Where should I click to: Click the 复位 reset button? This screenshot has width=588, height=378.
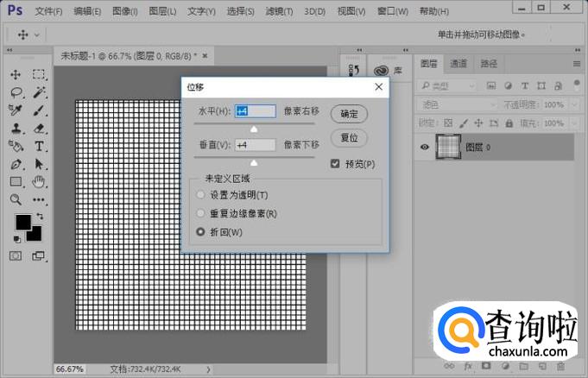click(x=349, y=138)
